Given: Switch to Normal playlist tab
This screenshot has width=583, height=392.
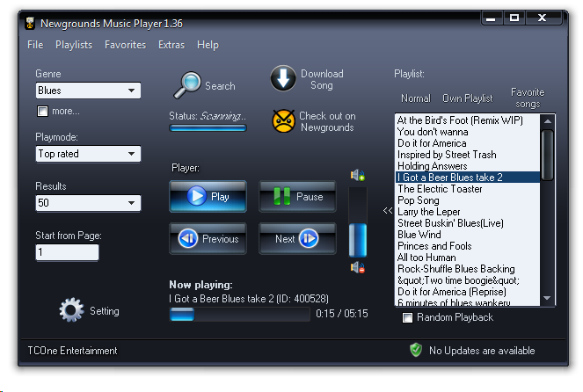Looking at the screenshot, I should (x=416, y=98).
